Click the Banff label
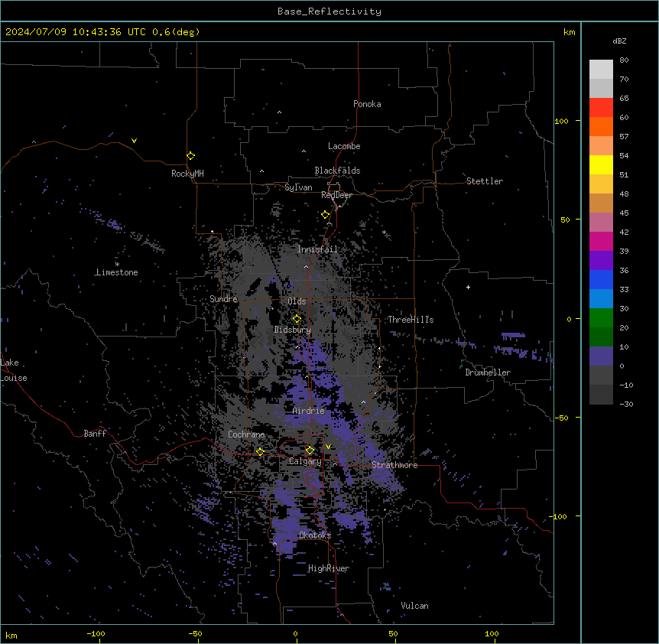Screen dimensions: 659x644 (95, 434)
